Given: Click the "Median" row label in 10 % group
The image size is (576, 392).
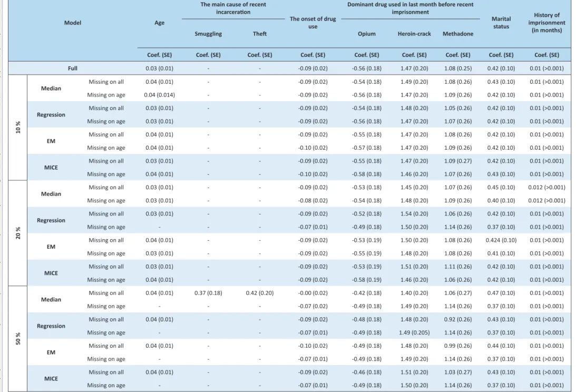Looking at the screenshot, I should (51, 88).
